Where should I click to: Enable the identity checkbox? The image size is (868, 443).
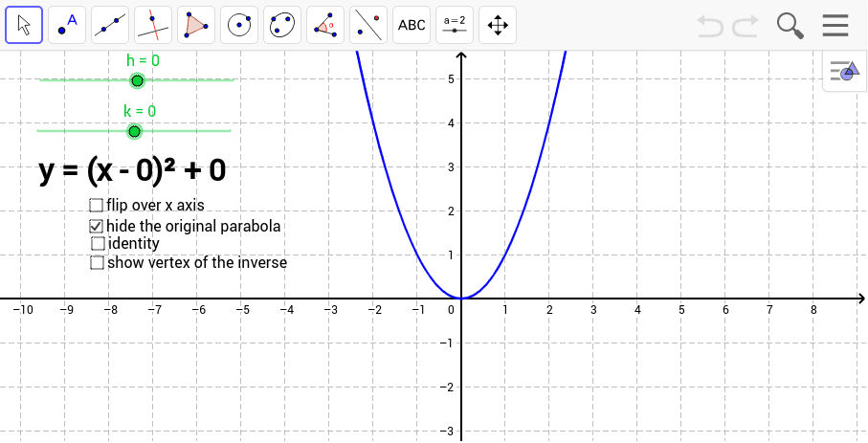coord(98,243)
